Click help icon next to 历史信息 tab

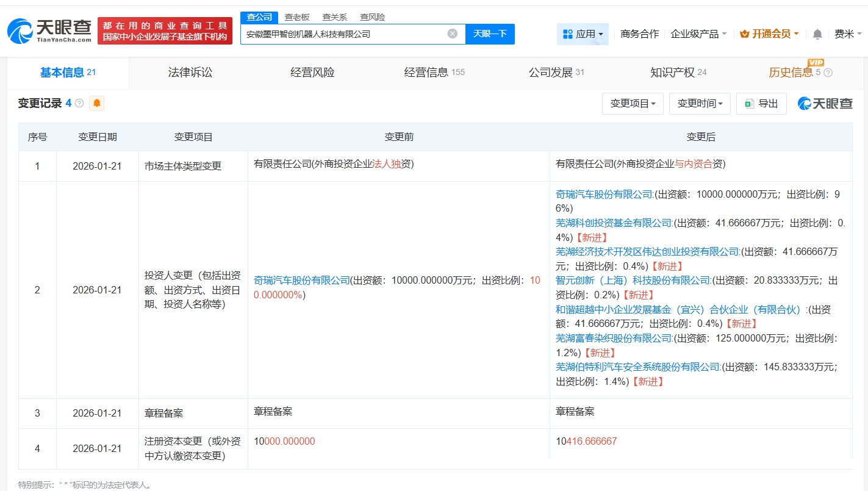[x=828, y=73]
